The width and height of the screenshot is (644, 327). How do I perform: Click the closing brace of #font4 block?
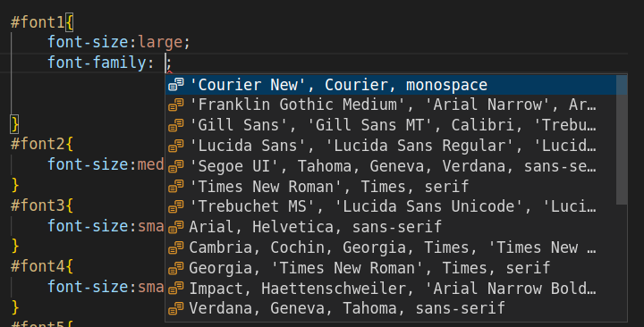[x=15, y=307]
